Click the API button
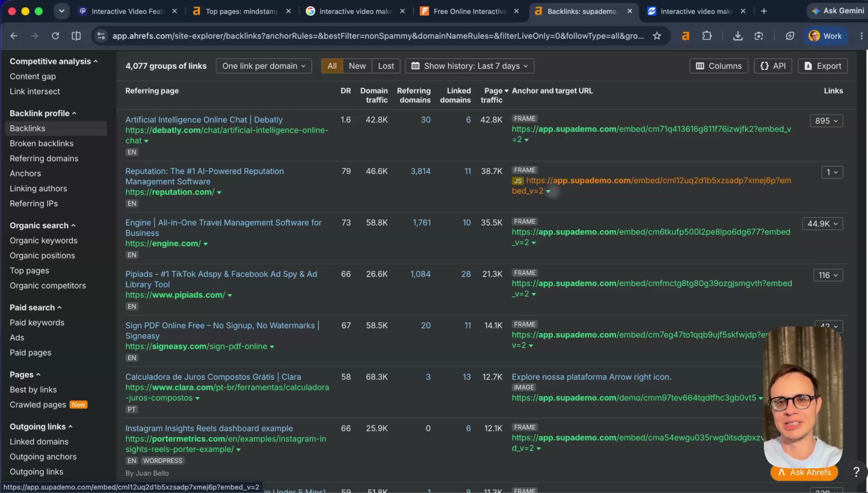This screenshot has height=493, width=868. pos(773,66)
